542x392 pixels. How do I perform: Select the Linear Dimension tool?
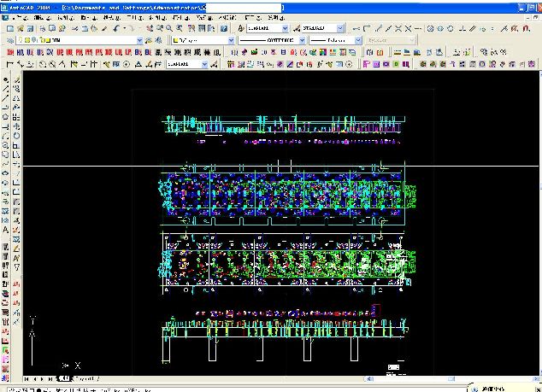(x=10, y=64)
